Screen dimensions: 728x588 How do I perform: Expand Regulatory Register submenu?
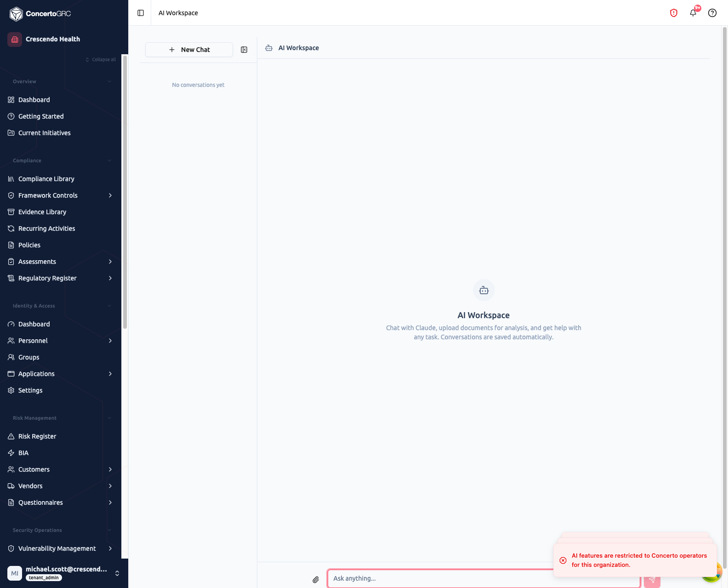[x=110, y=278]
